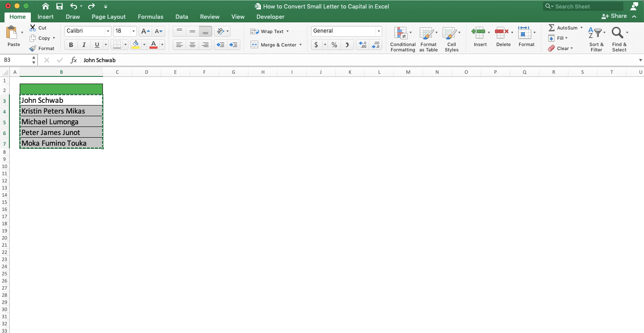Click in Search Sheet field
The height and width of the screenshot is (333, 644).
(x=583, y=6)
